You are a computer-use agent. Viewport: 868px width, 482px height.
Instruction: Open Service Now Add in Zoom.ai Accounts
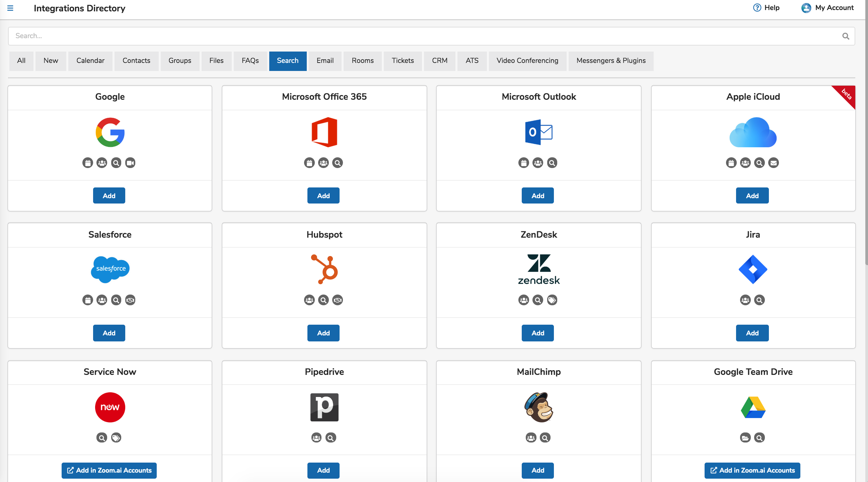109,470
